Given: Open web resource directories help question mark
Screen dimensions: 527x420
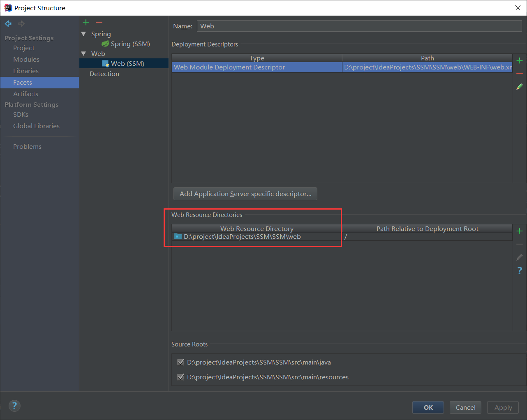Looking at the screenshot, I should click(x=520, y=270).
